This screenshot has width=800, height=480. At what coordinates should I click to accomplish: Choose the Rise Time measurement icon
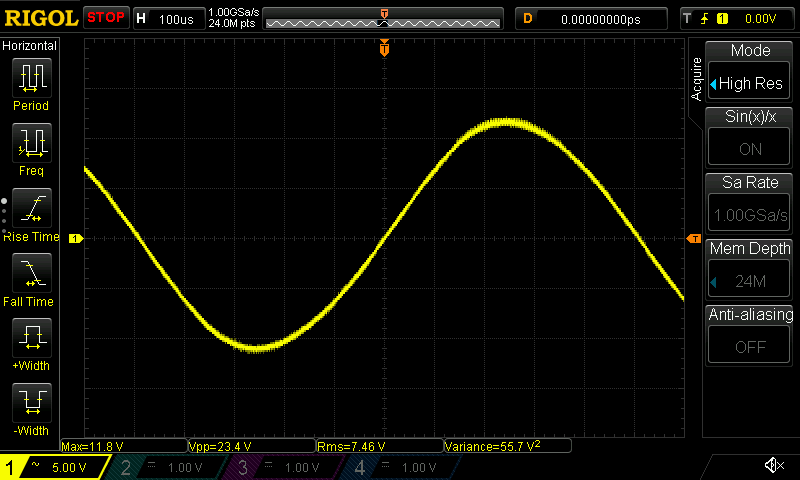tap(31, 209)
